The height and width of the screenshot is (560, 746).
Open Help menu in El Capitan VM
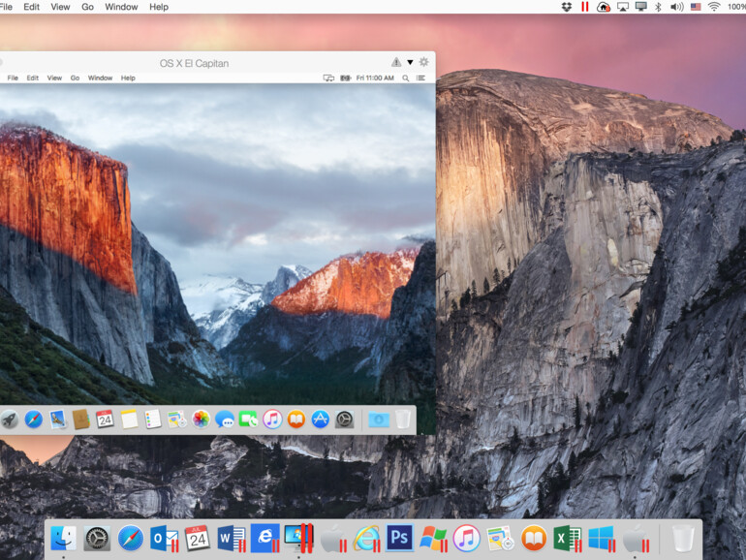coord(128,78)
